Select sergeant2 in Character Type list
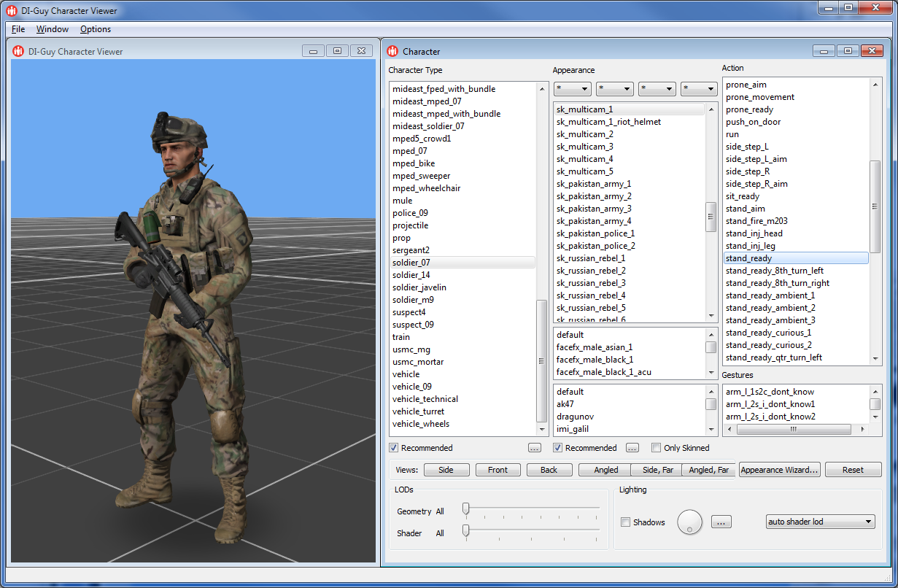This screenshot has width=898, height=588. (411, 250)
